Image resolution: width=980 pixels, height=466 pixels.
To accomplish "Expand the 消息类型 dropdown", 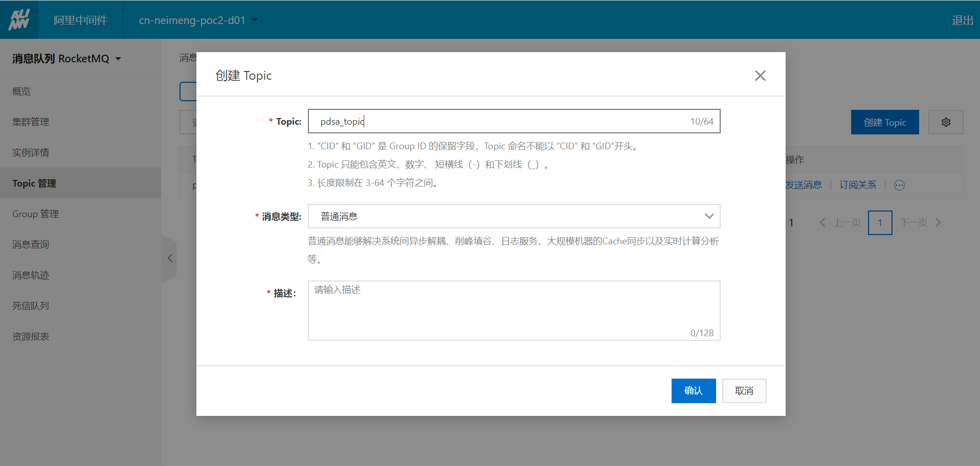I will click(514, 216).
